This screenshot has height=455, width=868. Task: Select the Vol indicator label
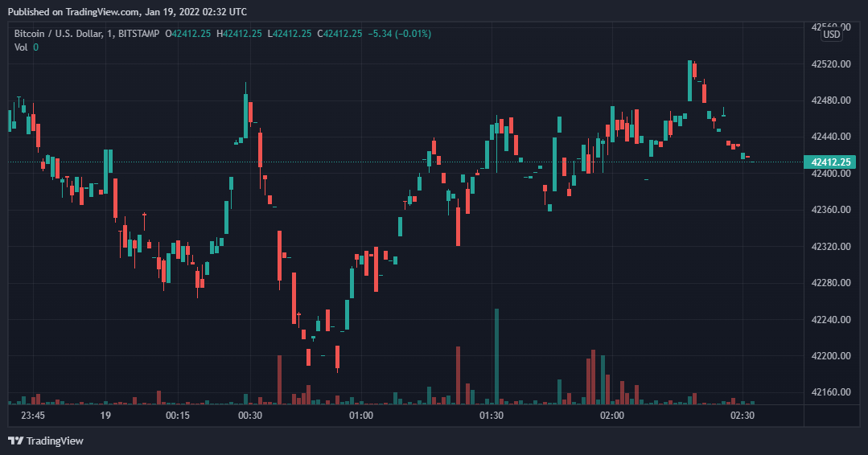pyautogui.click(x=21, y=47)
